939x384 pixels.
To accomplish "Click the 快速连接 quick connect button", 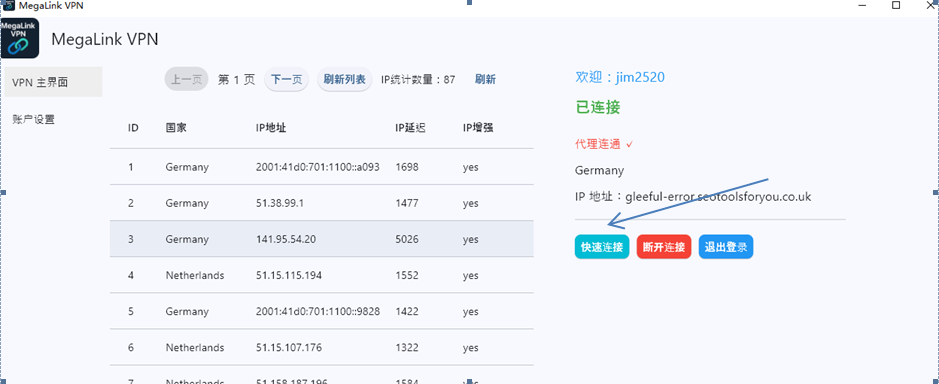I will (x=602, y=247).
